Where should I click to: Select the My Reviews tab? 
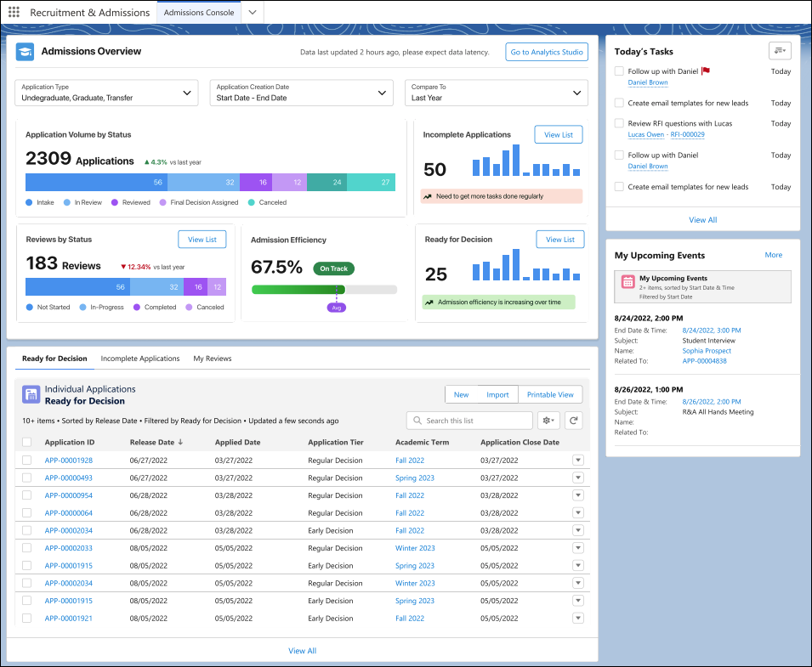(x=213, y=359)
